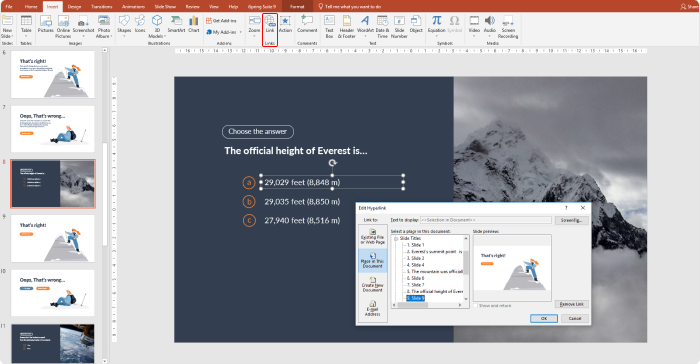Click slide list vertical scrollbar down arrow
The image size is (700, 364).
466,299
